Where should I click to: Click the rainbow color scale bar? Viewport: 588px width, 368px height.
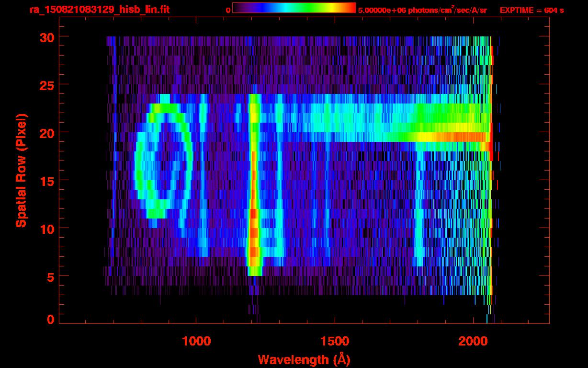(294, 8)
